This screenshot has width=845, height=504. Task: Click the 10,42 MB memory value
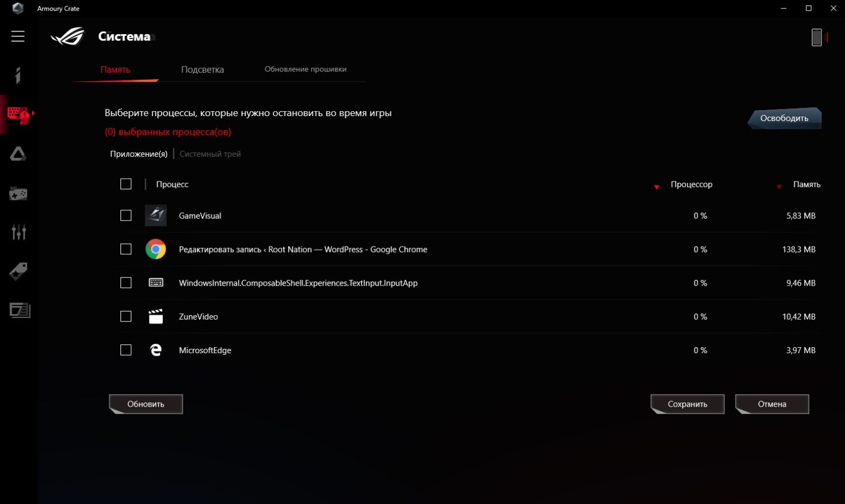(799, 316)
